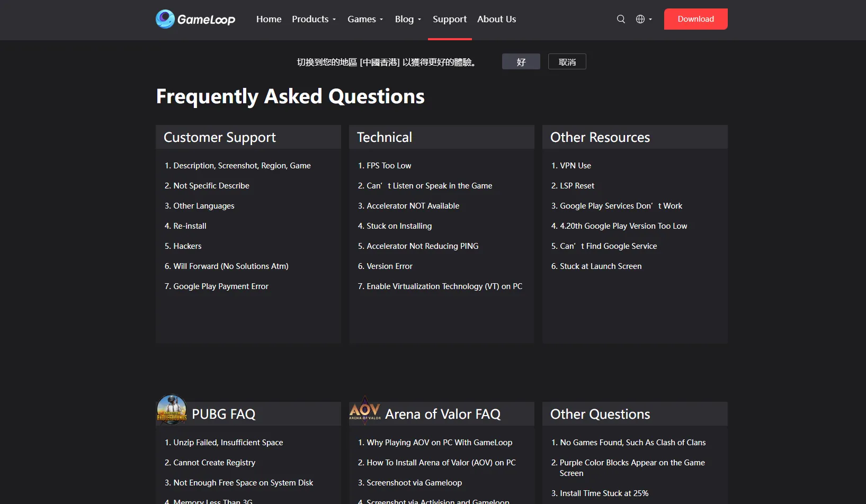Click the 'Frequently Asked Questions' title
The width and height of the screenshot is (866, 504).
pyautogui.click(x=290, y=96)
